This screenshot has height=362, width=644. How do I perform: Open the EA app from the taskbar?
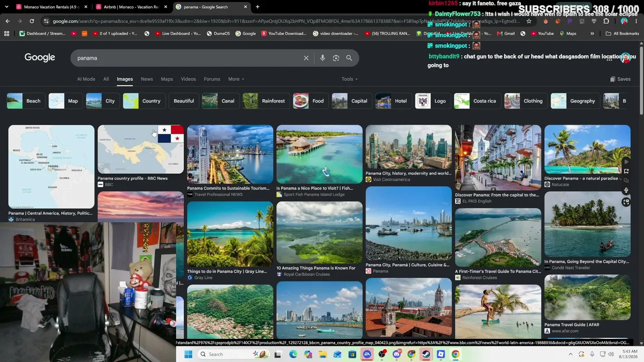point(367,354)
